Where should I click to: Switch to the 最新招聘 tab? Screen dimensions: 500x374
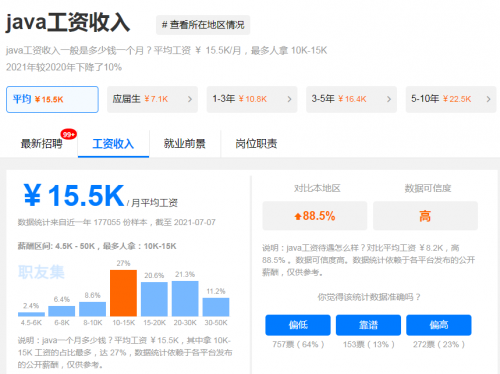click(42, 144)
